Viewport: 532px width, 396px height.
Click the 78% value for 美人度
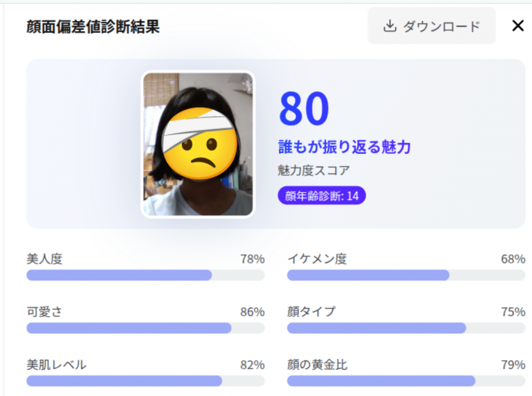(x=252, y=259)
